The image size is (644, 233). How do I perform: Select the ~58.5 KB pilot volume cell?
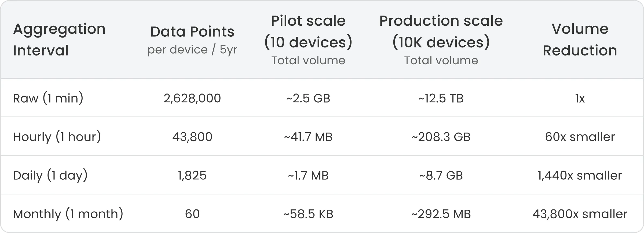click(x=308, y=214)
